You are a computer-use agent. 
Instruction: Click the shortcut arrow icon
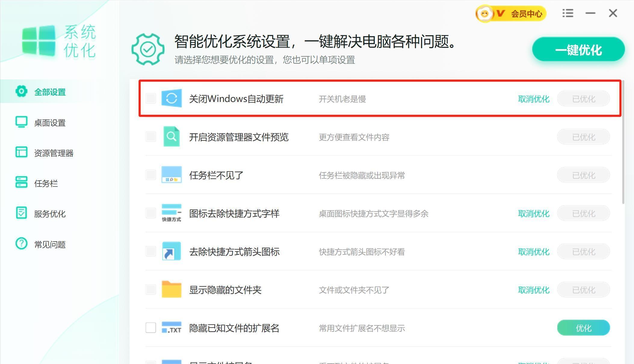click(172, 251)
